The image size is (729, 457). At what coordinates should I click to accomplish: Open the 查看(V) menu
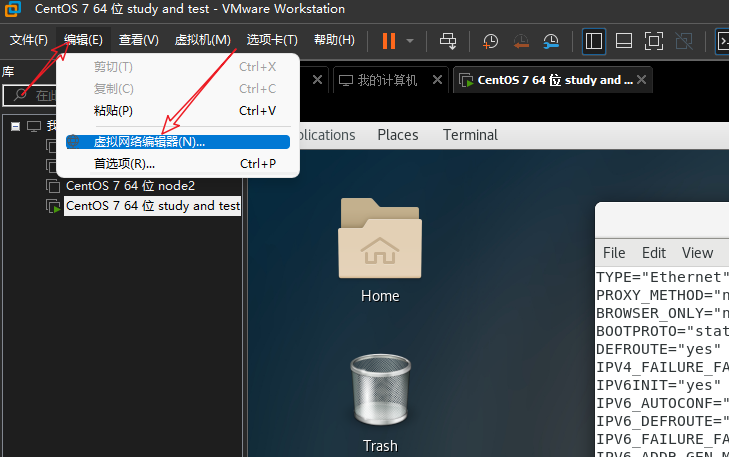139,40
